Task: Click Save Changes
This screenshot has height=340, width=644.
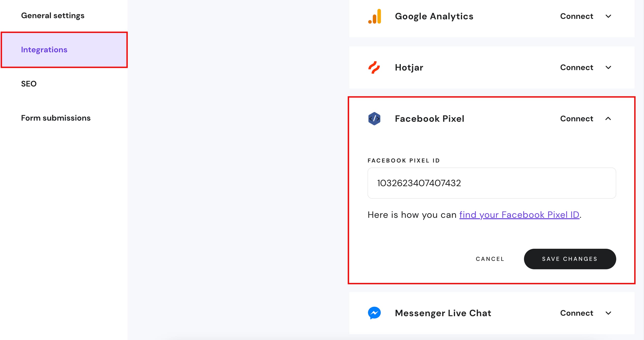Action: click(570, 259)
